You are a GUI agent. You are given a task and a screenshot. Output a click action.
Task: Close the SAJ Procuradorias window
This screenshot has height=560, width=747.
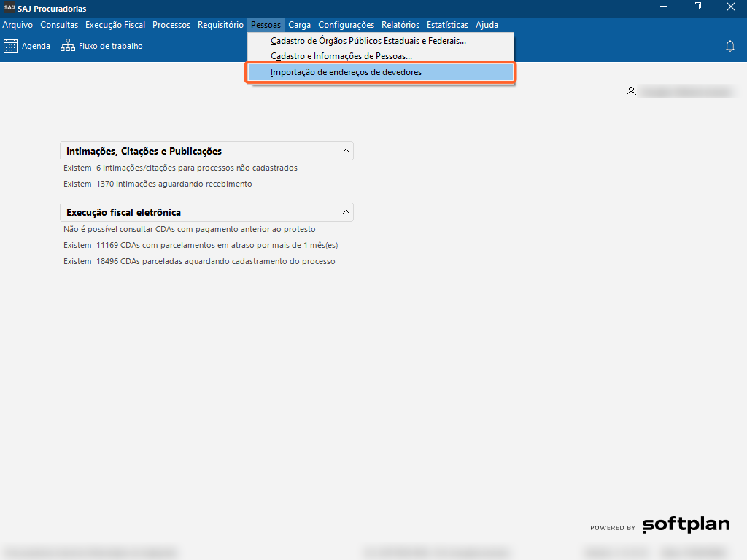click(x=731, y=7)
